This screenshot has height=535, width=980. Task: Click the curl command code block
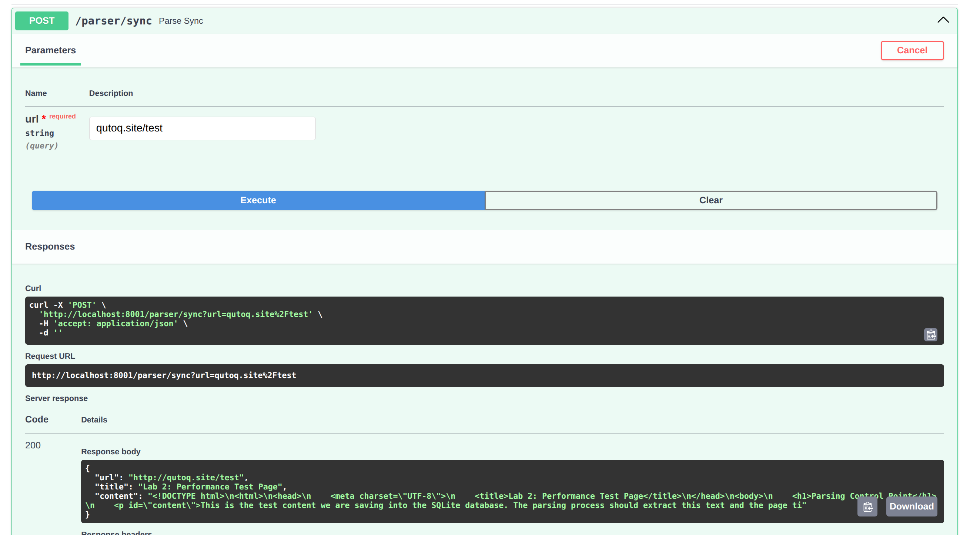pyautogui.click(x=484, y=320)
